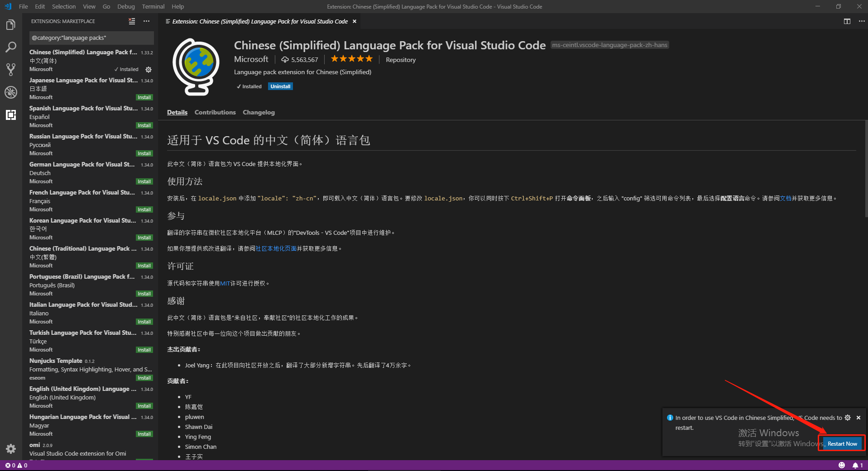Open the MIT license link

click(225, 283)
